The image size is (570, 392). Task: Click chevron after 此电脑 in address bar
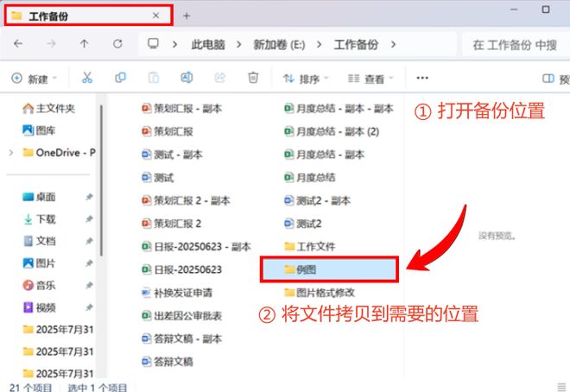(x=239, y=44)
